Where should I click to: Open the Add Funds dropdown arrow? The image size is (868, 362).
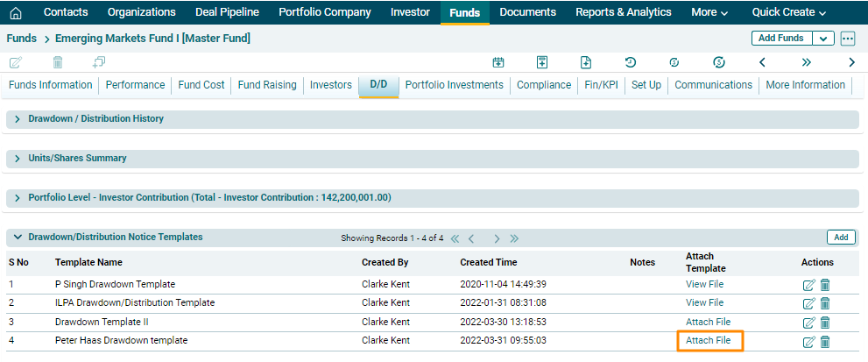tap(822, 39)
